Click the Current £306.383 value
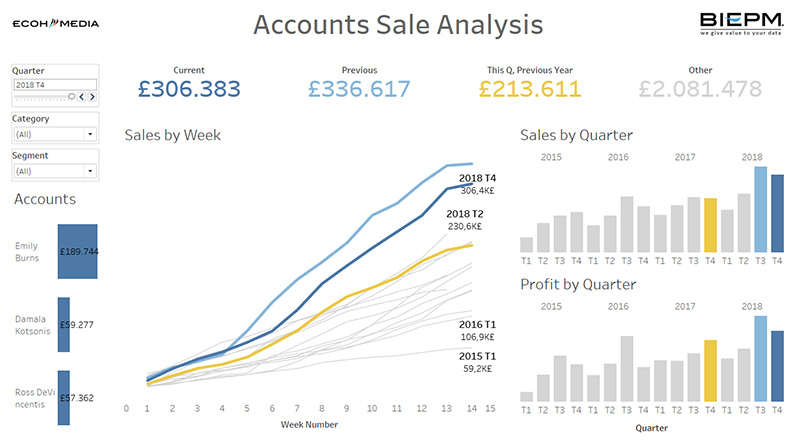The width and height of the screenshot is (800, 442). pos(189,89)
